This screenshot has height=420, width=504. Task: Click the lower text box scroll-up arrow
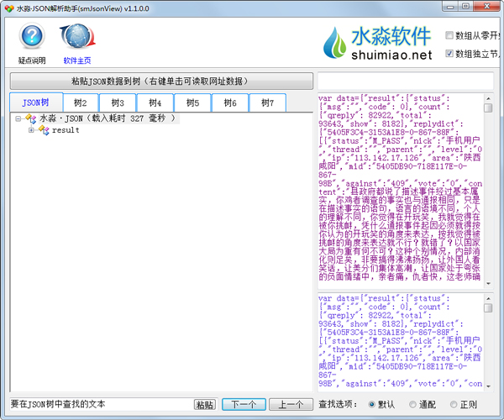488,298
